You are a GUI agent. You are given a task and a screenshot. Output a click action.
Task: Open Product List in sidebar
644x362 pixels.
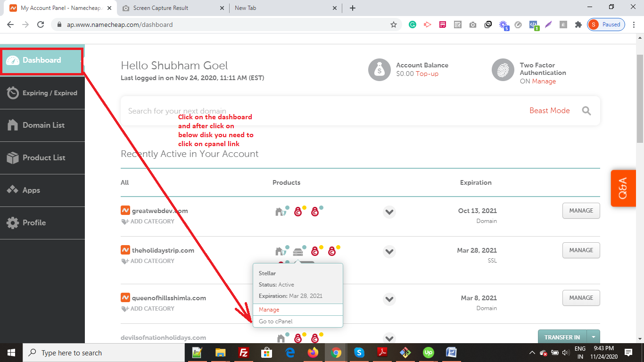pos(42,158)
